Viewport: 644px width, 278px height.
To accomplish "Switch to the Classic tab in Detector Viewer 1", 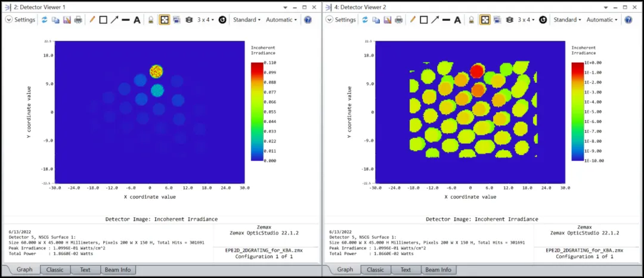I will 55,270.
